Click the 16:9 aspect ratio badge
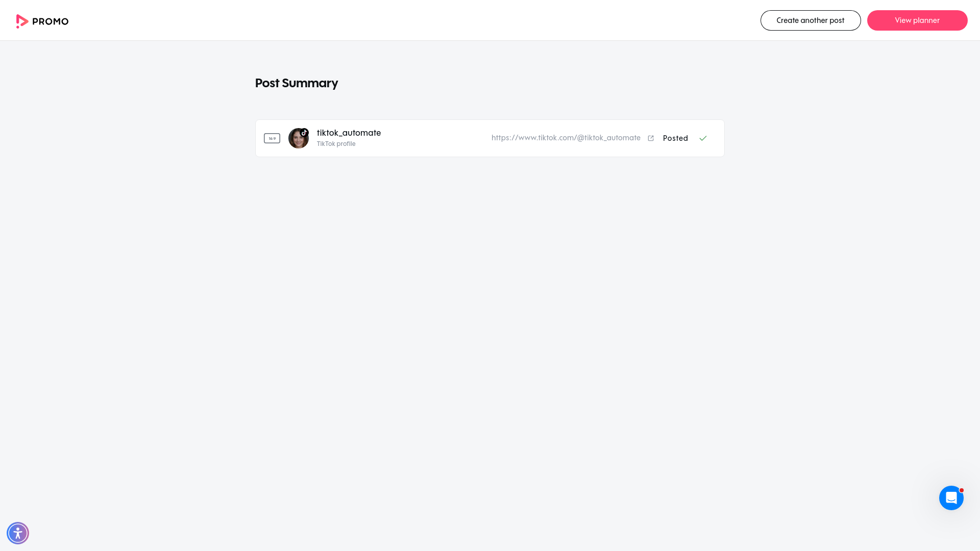The image size is (980, 551). (x=272, y=138)
